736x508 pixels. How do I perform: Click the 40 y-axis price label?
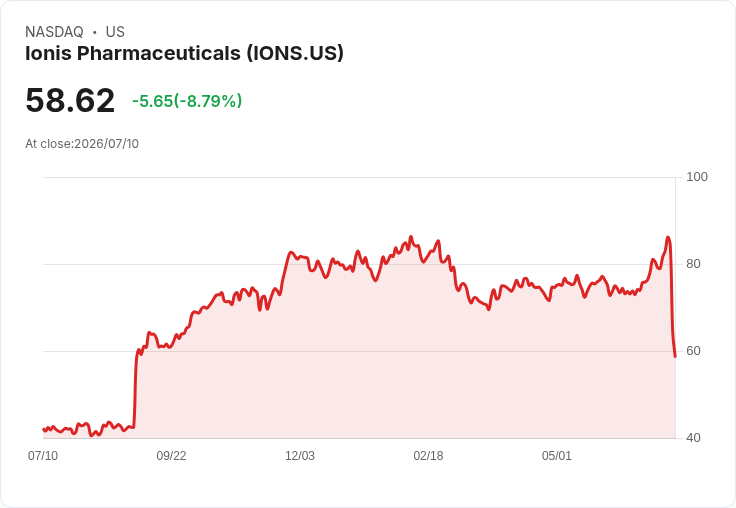point(693,438)
